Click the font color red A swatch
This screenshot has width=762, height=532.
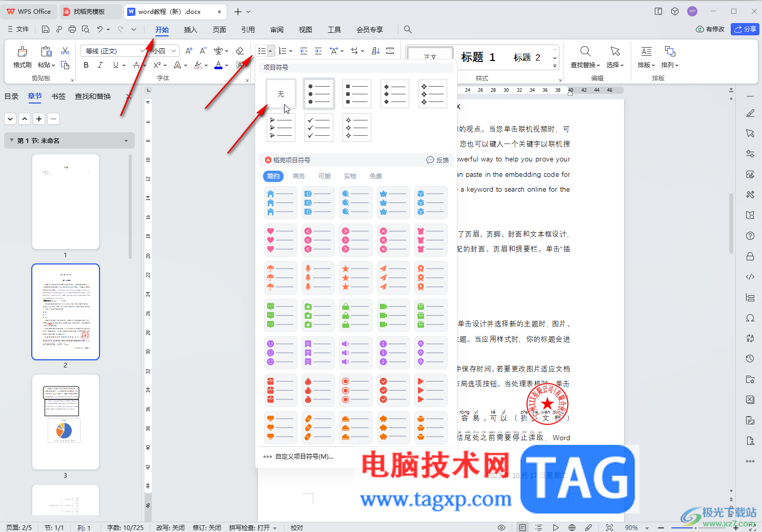click(x=218, y=65)
